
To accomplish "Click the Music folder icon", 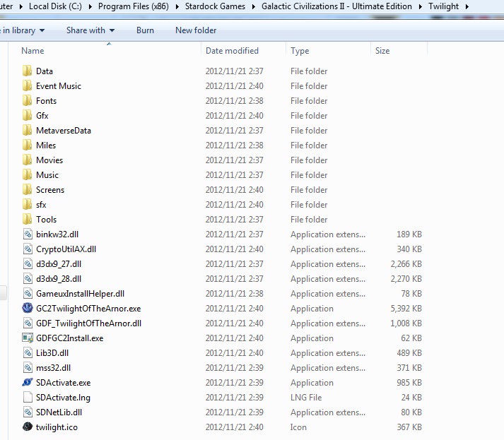I will (x=28, y=174).
